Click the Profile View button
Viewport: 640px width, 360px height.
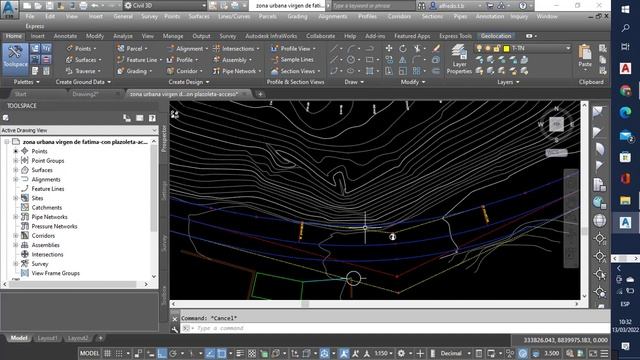[293, 49]
